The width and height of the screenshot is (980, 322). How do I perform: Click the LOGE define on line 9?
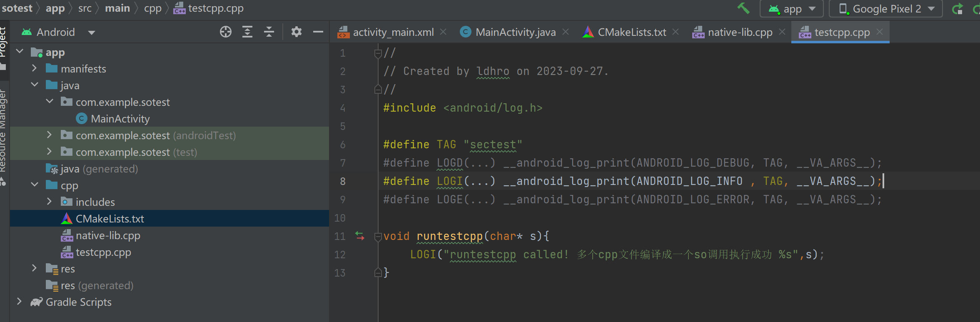click(632, 200)
